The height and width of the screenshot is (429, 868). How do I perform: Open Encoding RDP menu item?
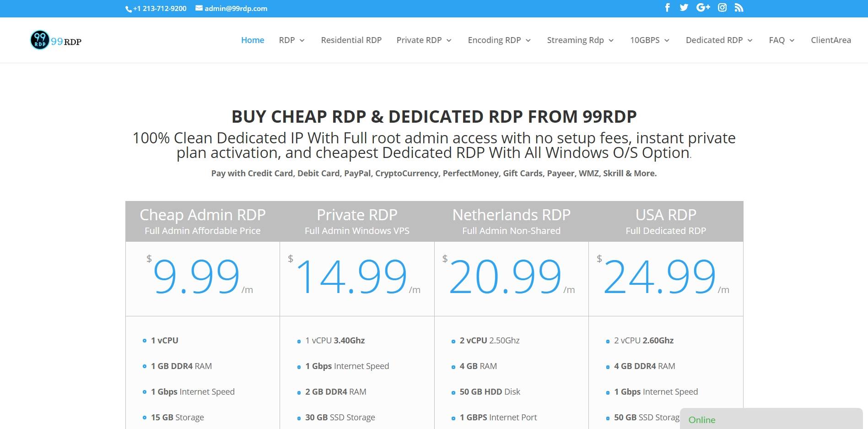pyautogui.click(x=494, y=40)
